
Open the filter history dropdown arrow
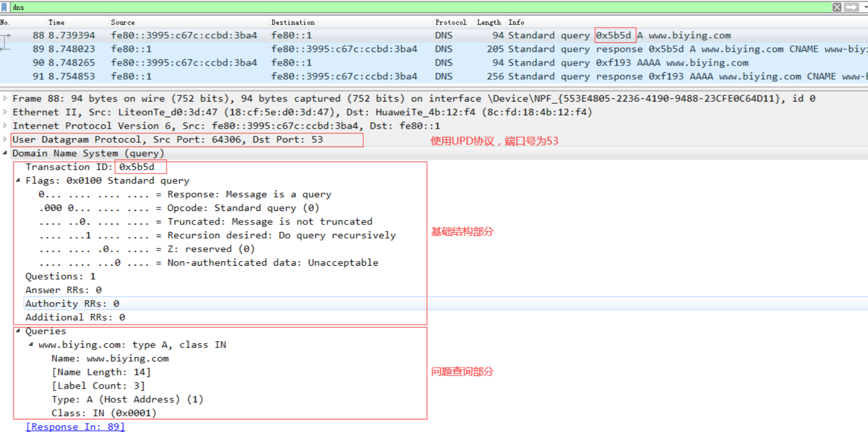(x=865, y=7)
